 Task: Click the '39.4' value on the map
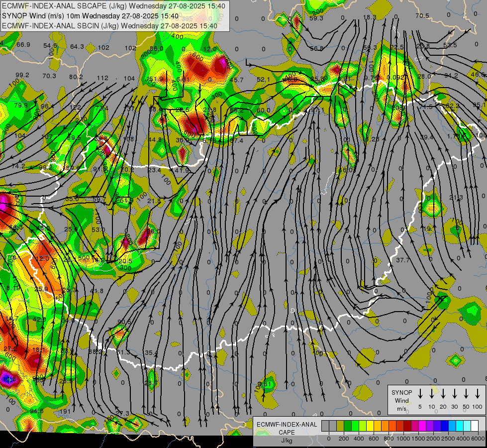(x=426, y=137)
